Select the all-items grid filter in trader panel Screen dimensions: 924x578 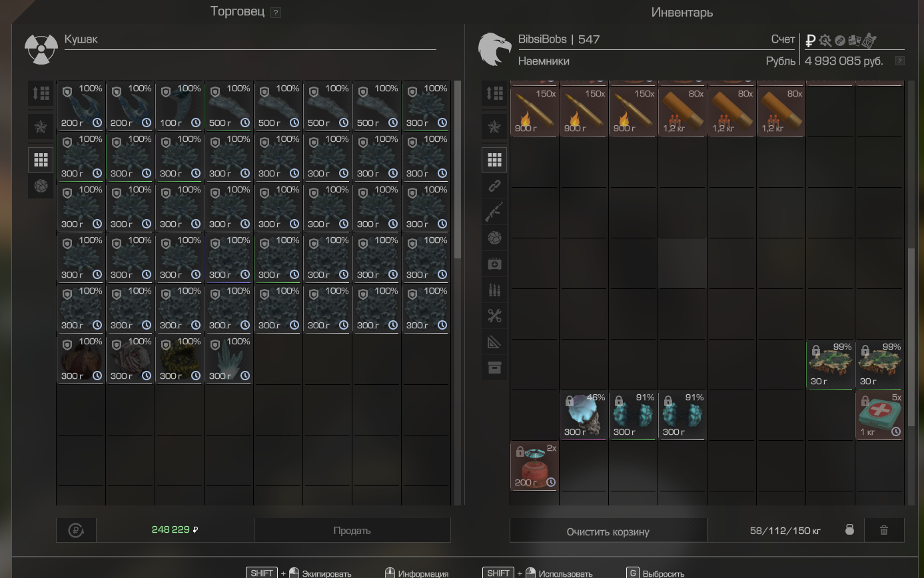point(41,160)
